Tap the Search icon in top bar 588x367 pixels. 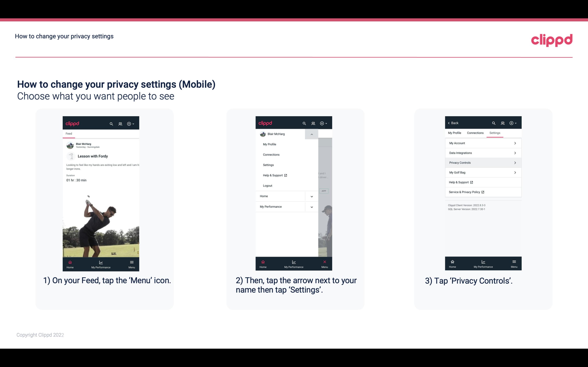(112, 123)
